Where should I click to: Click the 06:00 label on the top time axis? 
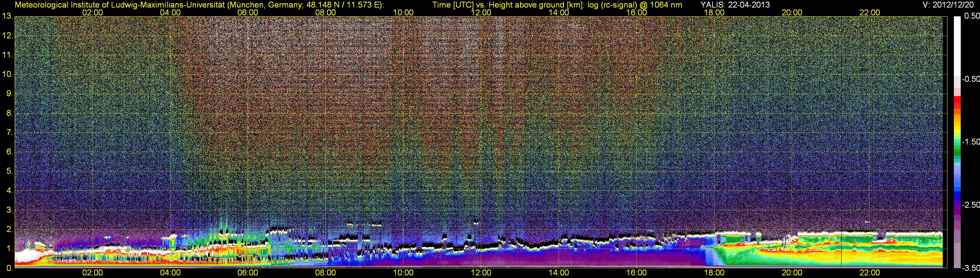click(x=248, y=12)
